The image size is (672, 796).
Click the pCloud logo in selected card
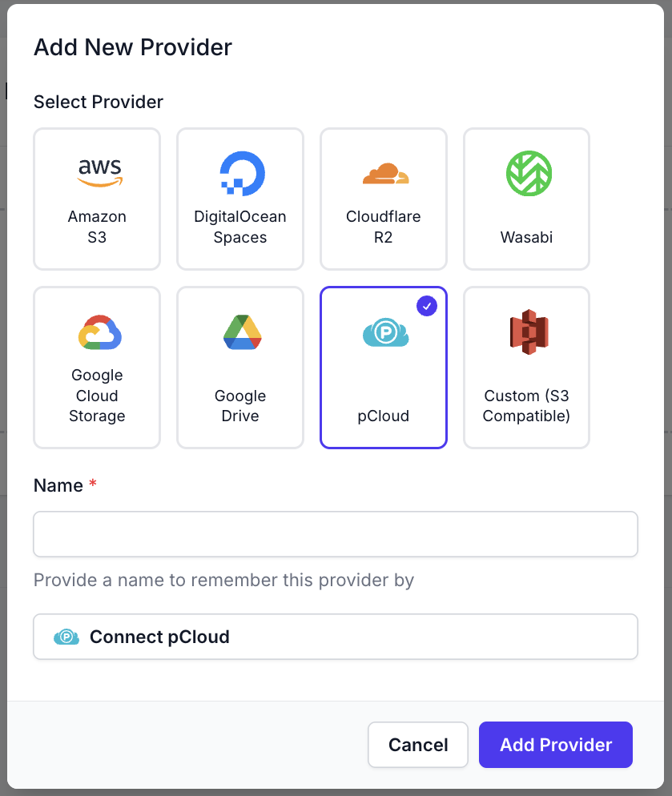(x=385, y=332)
